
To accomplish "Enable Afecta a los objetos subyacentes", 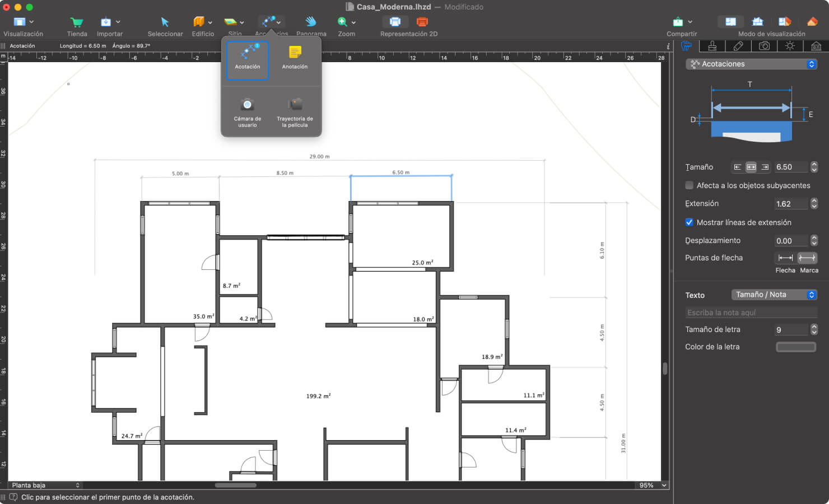I will (689, 185).
